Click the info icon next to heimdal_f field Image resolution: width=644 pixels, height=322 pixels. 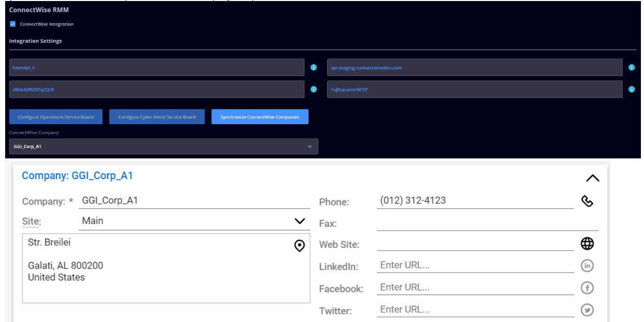313,67
